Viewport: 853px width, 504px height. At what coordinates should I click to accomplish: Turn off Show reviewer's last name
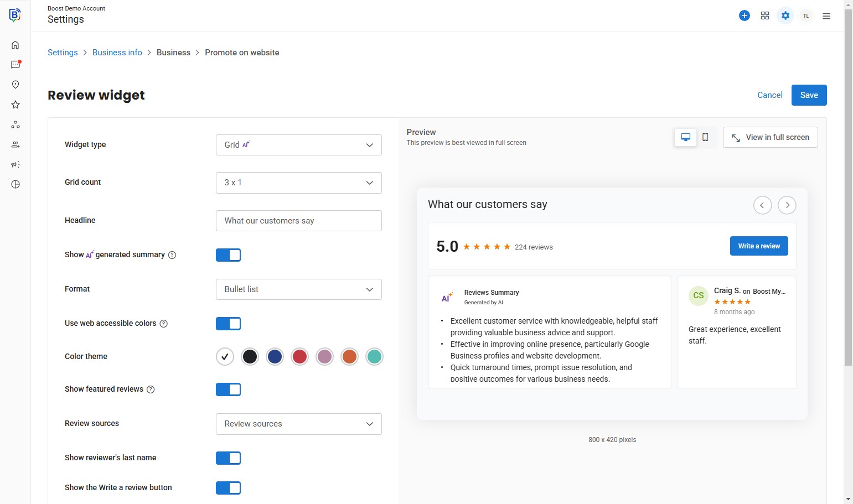(x=228, y=458)
